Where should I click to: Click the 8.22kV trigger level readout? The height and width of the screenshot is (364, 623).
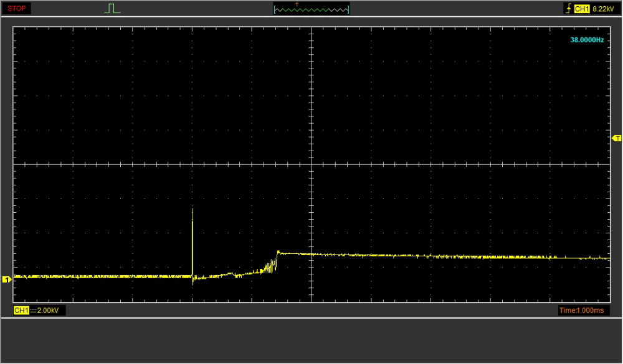coord(603,9)
